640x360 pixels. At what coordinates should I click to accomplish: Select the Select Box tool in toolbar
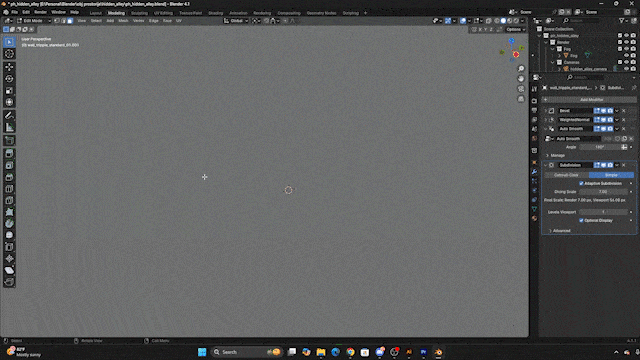tap(9, 42)
